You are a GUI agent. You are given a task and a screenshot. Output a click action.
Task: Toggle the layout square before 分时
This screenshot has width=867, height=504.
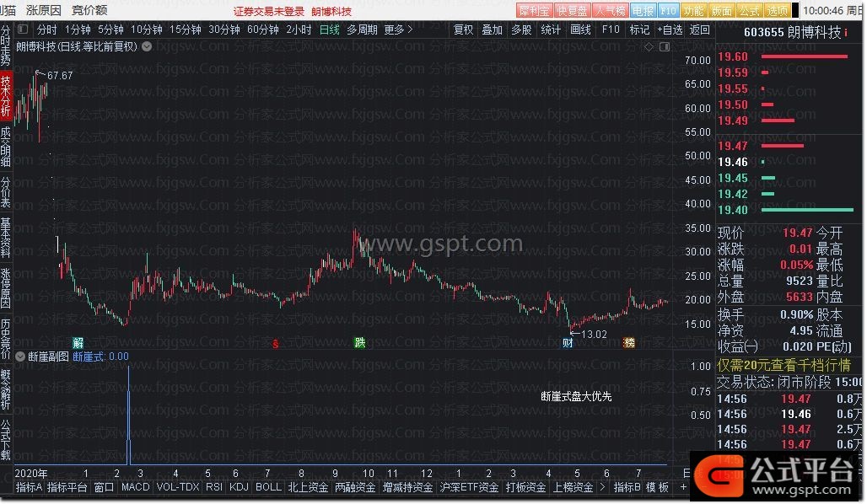23,29
